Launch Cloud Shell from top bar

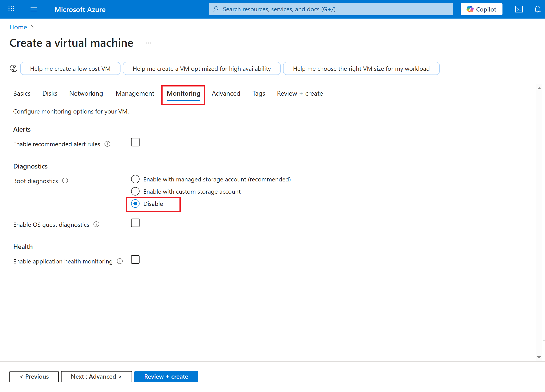point(518,9)
